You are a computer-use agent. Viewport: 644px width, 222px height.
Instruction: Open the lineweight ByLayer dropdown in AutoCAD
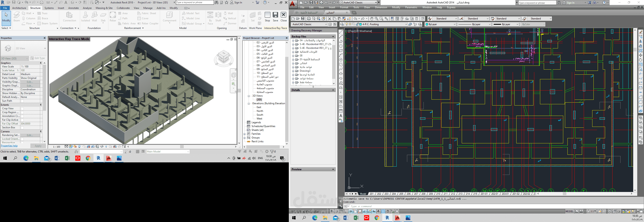tap(506, 24)
